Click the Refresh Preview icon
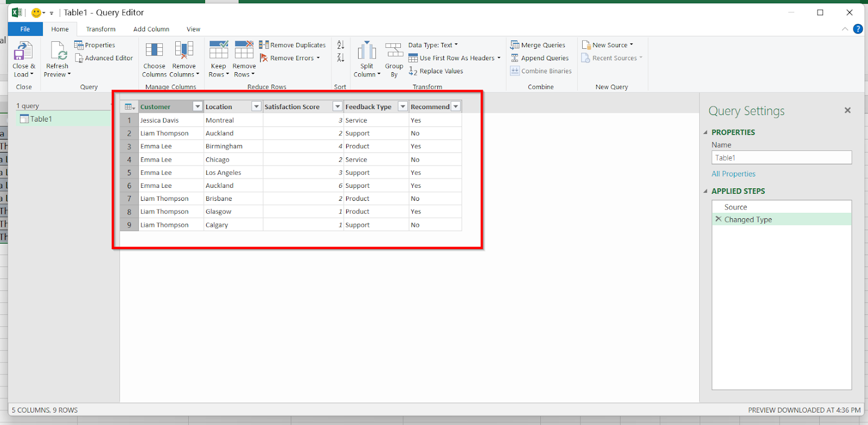The height and width of the screenshot is (425, 868). point(58,52)
